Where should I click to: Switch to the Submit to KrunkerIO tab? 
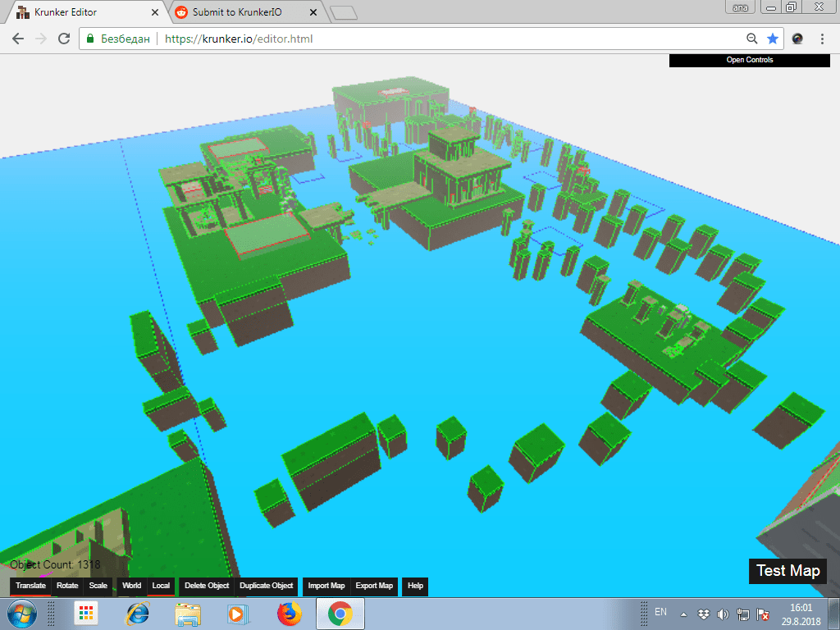[238, 12]
